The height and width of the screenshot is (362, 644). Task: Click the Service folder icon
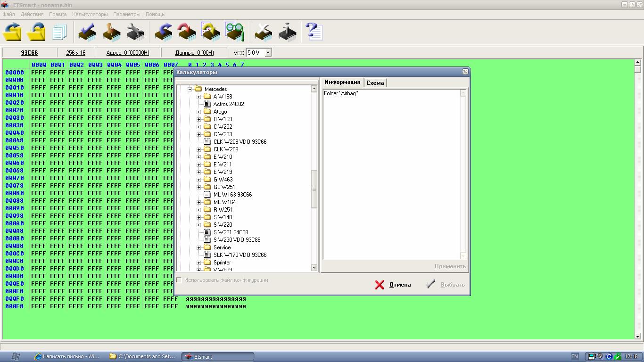[207, 247]
